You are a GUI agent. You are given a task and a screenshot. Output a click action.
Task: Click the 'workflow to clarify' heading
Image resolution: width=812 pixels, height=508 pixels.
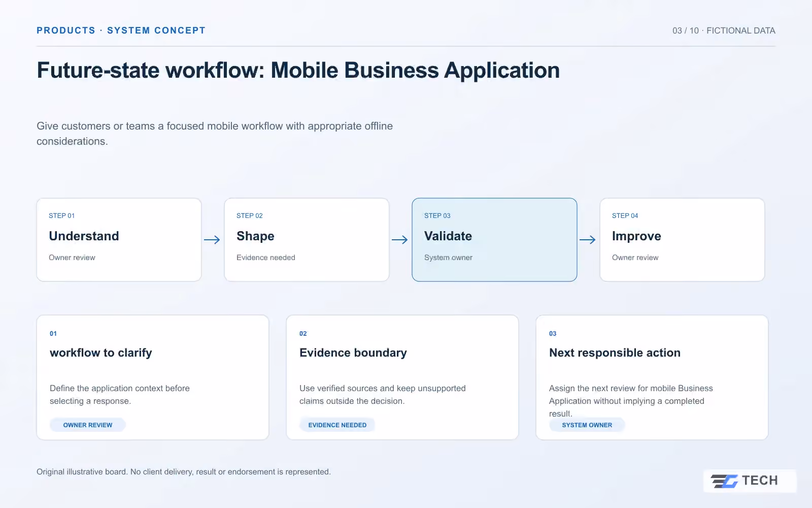point(101,353)
